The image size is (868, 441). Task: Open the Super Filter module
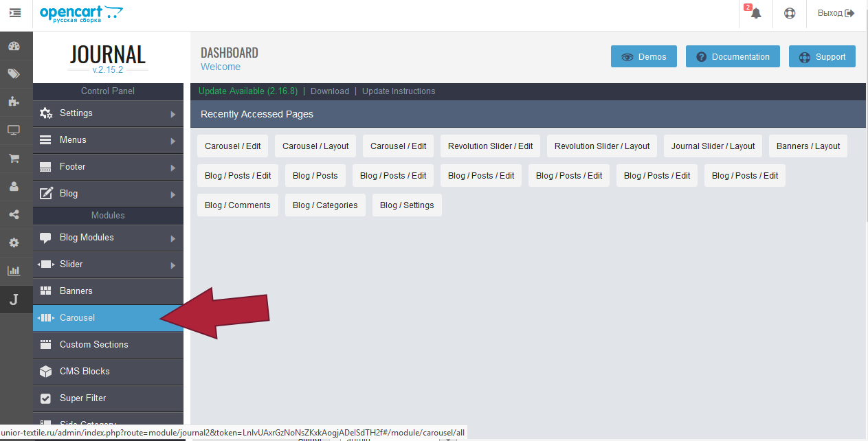coord(108,399)
